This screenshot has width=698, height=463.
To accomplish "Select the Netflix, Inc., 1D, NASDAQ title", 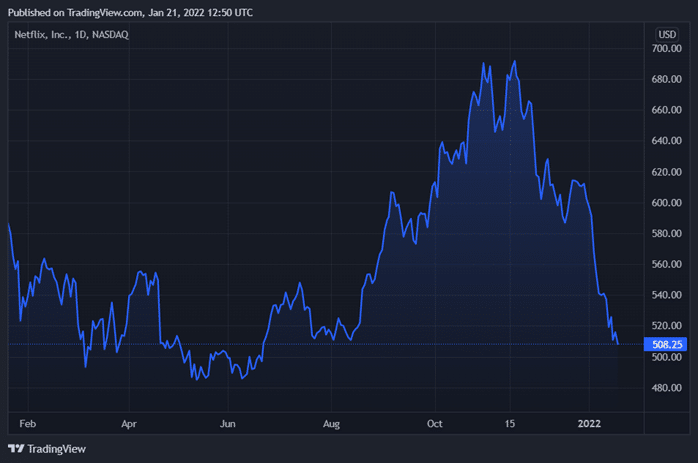I will pyautogui.click(x=71, y=34).
